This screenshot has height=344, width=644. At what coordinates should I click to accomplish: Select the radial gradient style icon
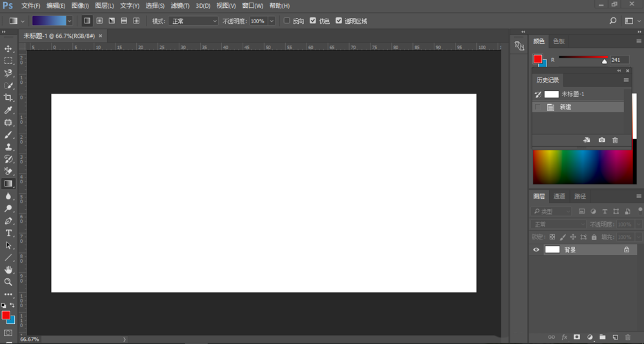(99, 21)
